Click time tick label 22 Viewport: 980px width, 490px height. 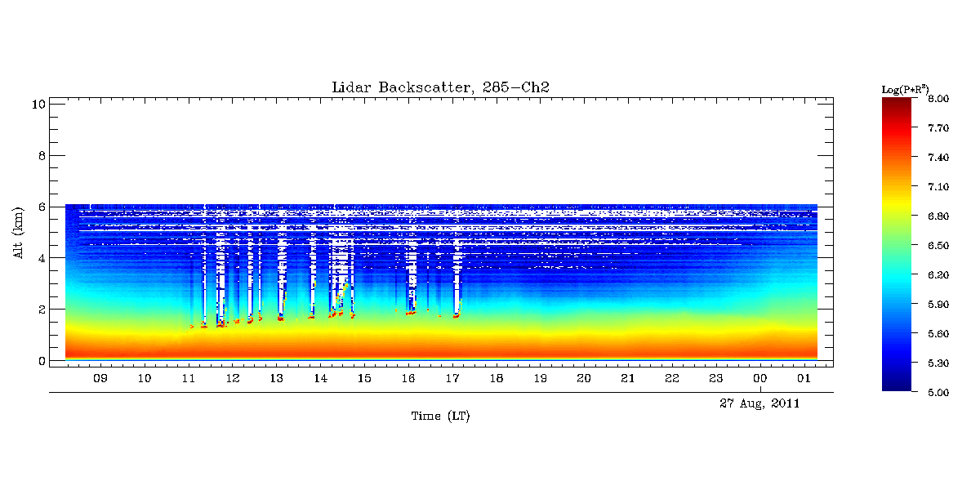pos(672,379)
